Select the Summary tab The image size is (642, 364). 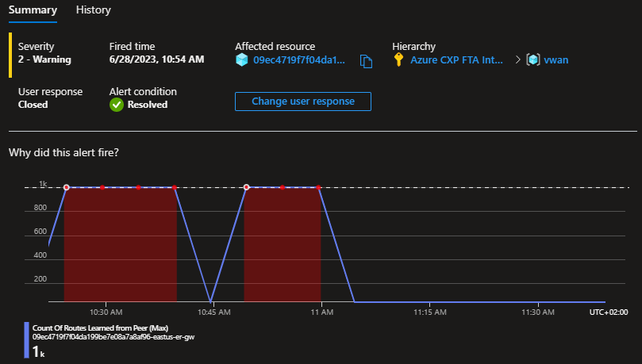click(x=33, y=10)
